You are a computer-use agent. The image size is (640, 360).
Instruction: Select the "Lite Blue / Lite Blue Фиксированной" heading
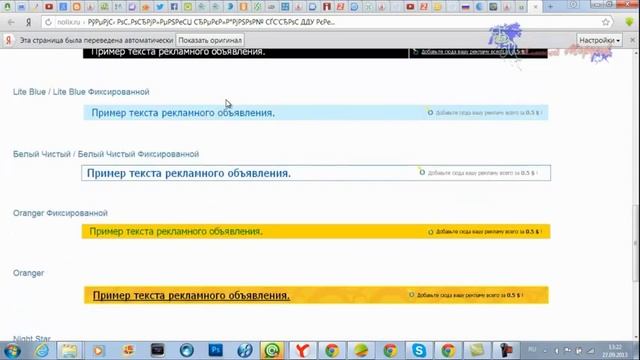point(81,92)
